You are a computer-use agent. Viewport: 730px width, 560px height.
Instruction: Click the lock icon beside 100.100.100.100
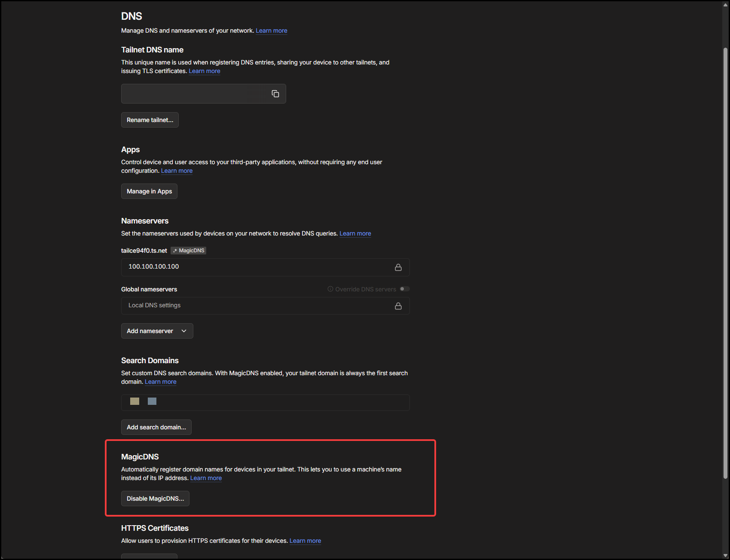[398, 267]
